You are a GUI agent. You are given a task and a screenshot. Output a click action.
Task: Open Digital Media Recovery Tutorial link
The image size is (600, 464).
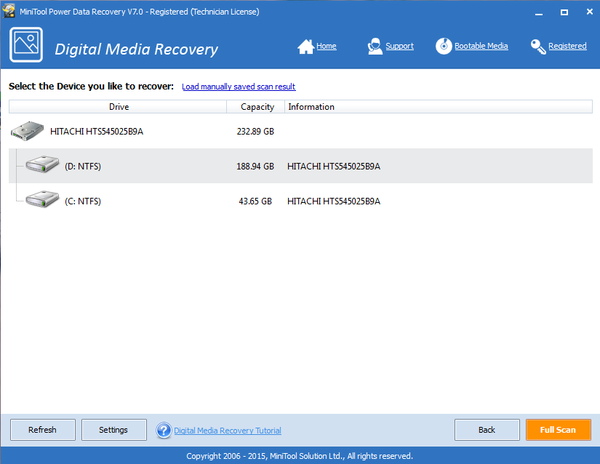click(x=228, y=431)
